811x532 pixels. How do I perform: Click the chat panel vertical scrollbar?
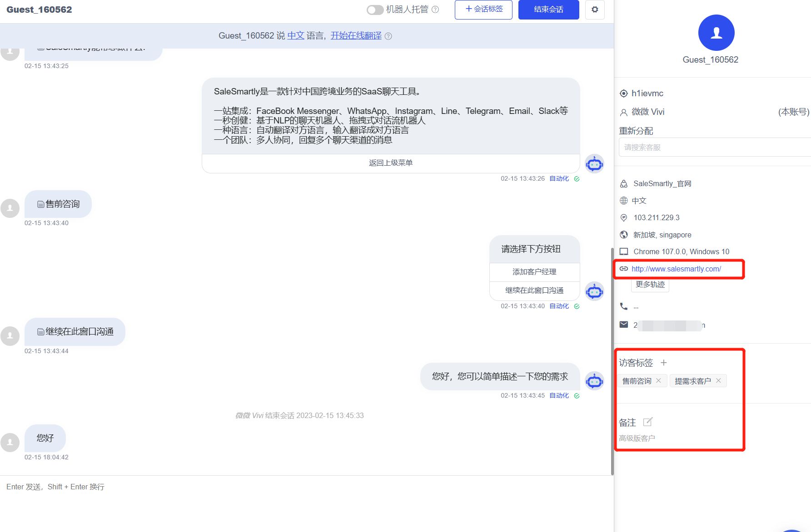click(x=612, y=361)
